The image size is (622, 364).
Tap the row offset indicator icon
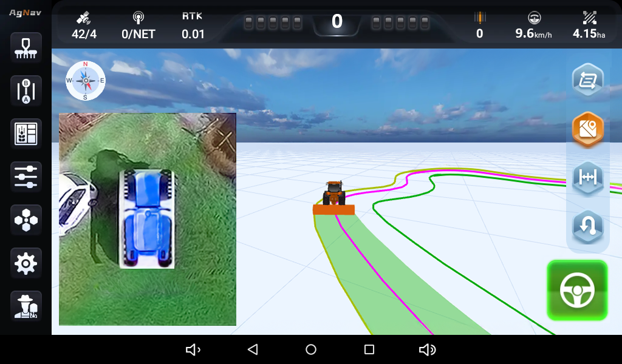click(480, 18)
